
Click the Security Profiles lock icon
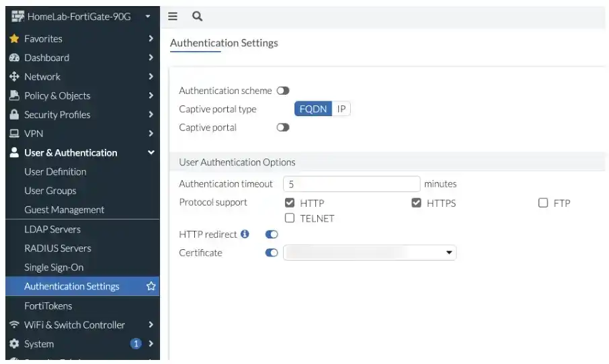click(14, 114)
